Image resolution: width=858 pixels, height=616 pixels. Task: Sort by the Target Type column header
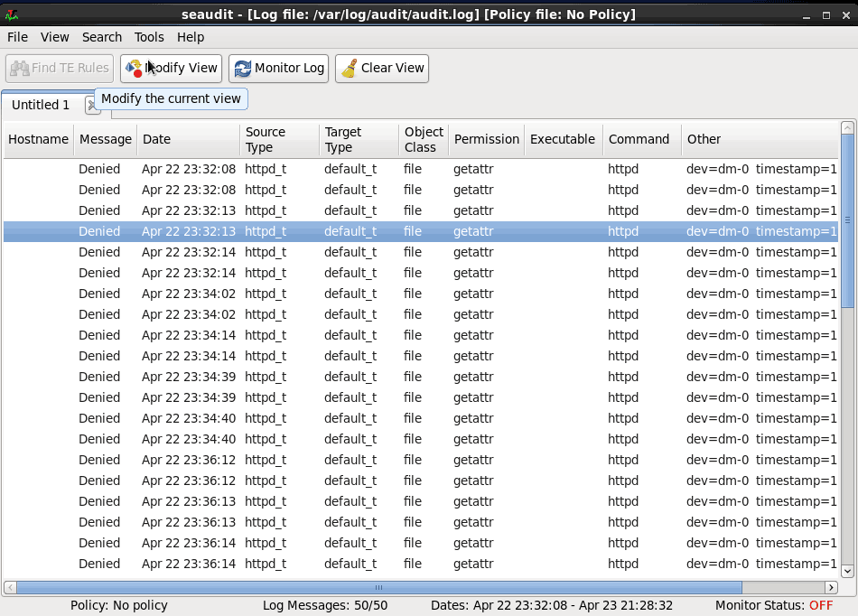(x=359, y=139)
